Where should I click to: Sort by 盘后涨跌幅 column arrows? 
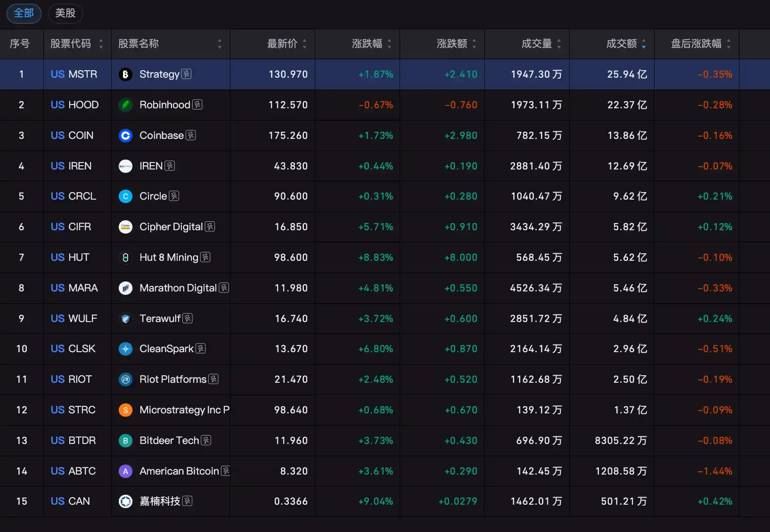(729, 44)
